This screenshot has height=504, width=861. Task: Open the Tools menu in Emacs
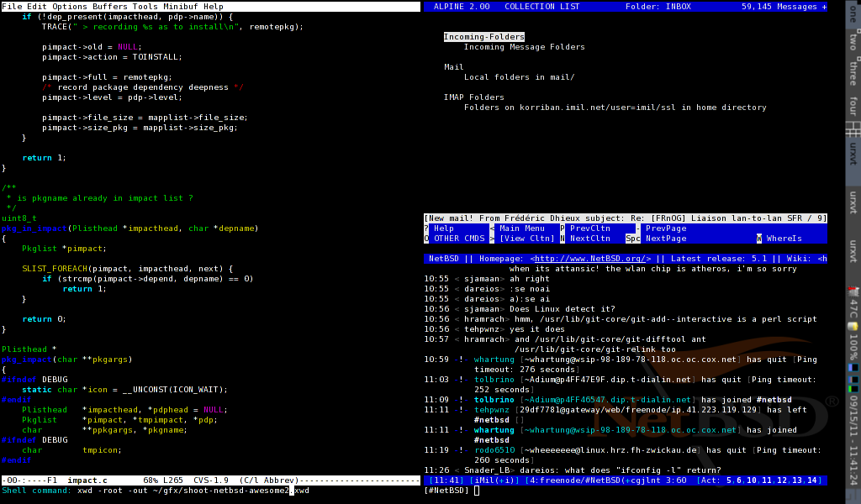146,7
